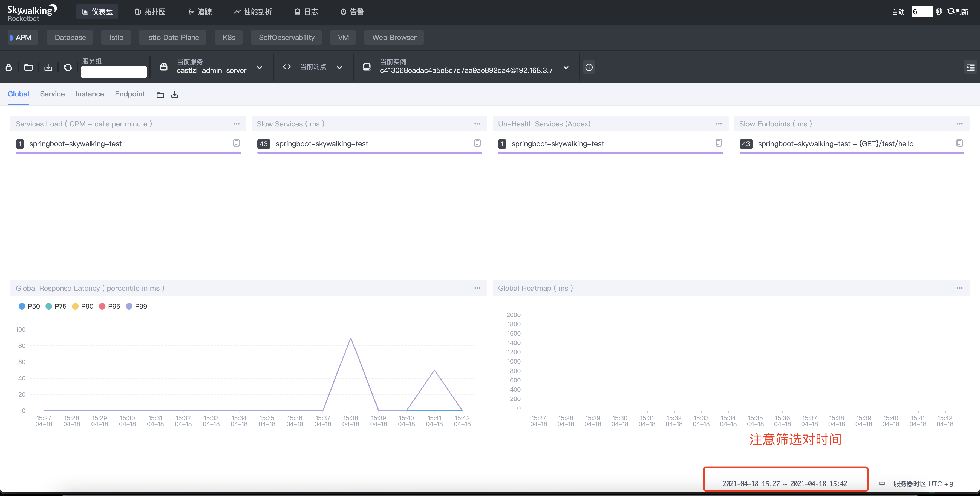Click the import folder icon in toolbar

point(28,67)
